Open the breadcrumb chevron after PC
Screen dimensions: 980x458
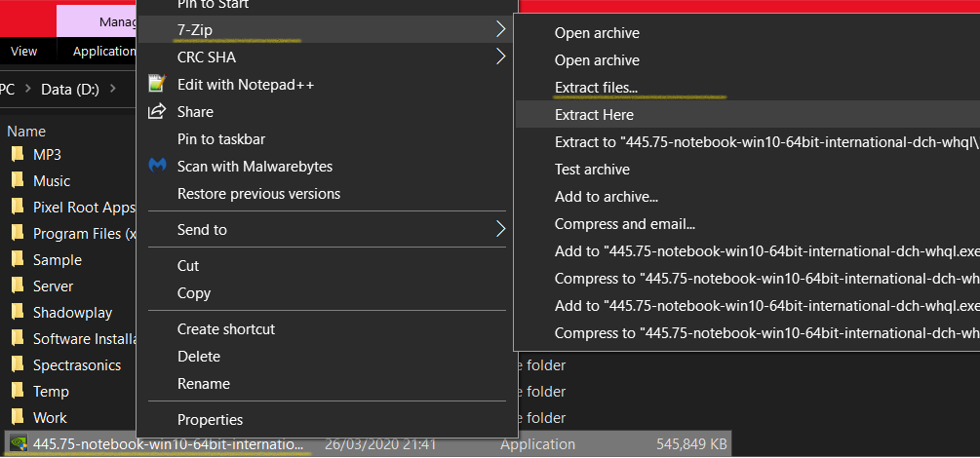tap(28, 89)
